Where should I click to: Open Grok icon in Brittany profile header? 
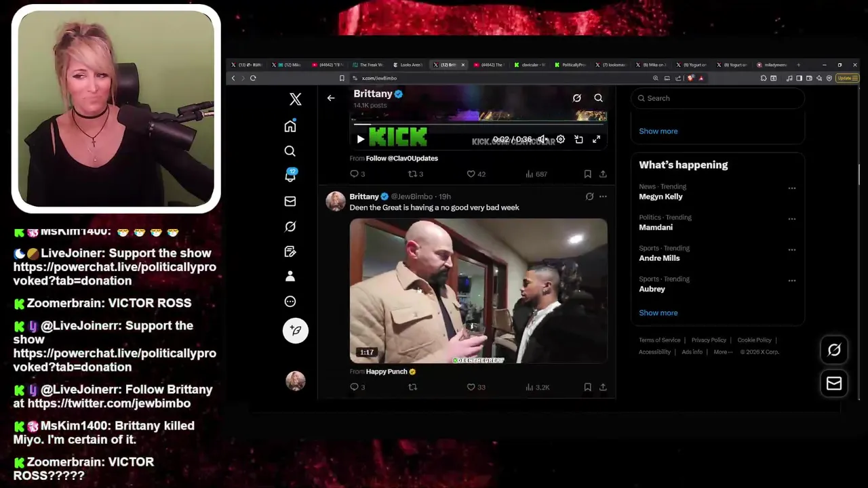click(x=576, y=98)
